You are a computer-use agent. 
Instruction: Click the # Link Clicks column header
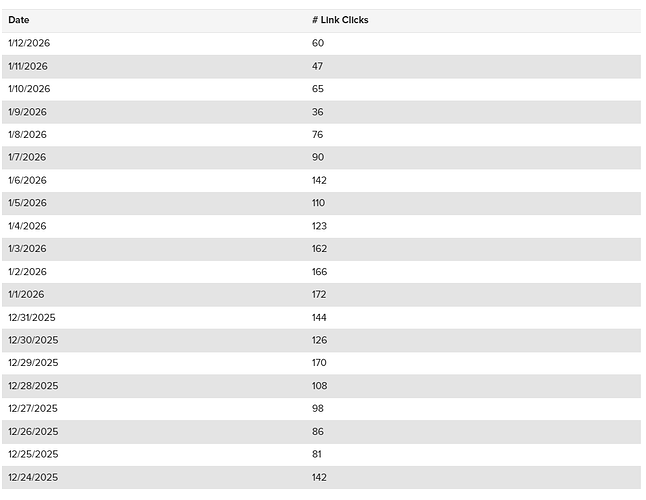point(340,20)
